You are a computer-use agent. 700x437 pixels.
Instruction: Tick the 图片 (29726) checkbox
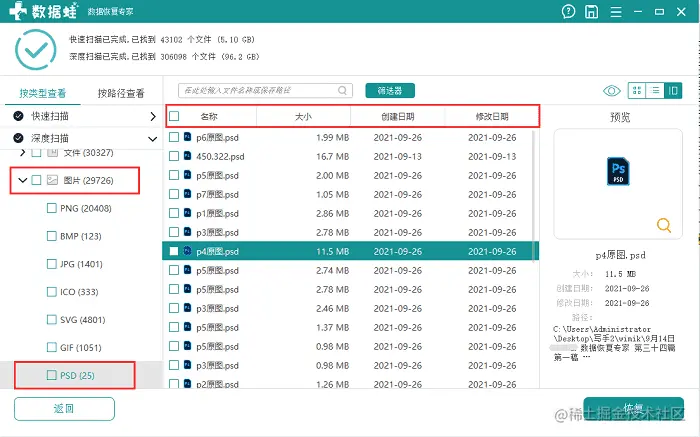36,180
